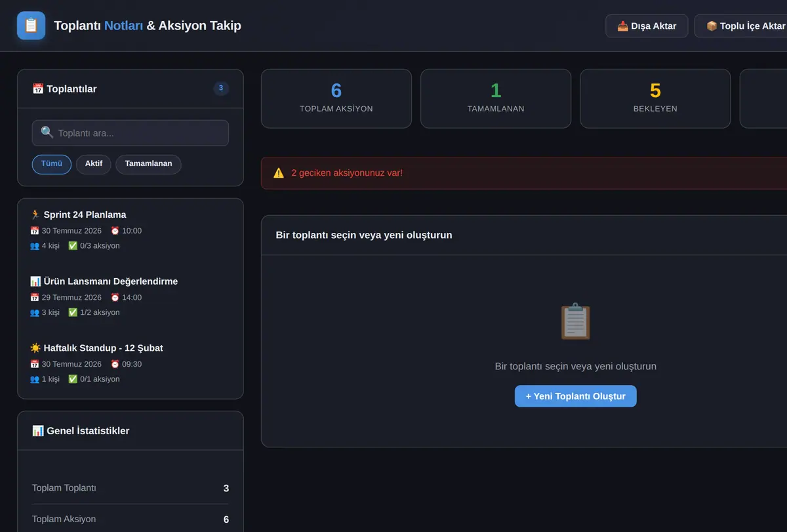
Task: Click chart icon beside Ürün Lansmanı Değerlendirme
Action: point(35,281)
